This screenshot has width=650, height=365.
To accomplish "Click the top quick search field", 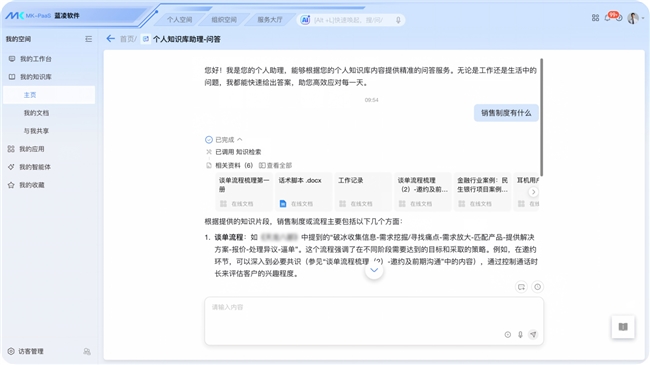I will (x=352, y=20).
